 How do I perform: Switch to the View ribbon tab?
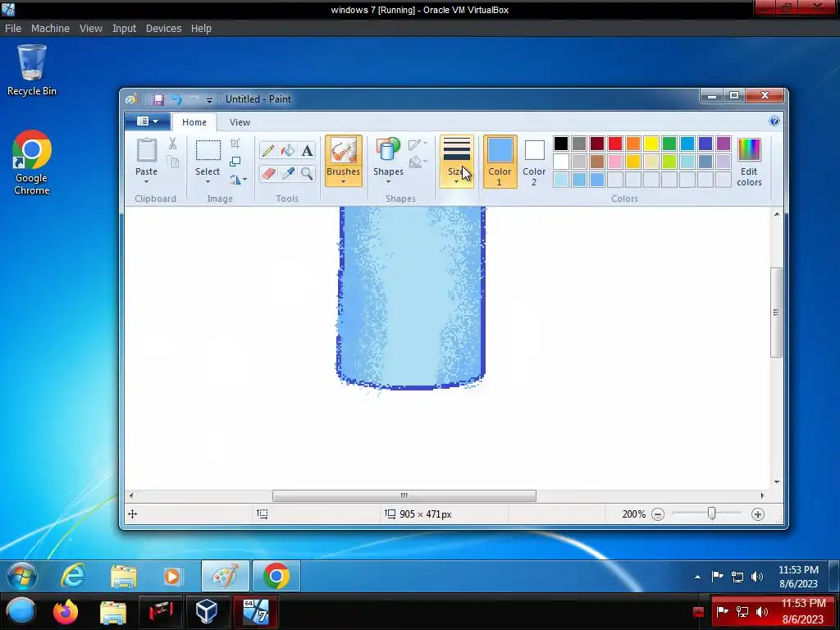[240, 122]
